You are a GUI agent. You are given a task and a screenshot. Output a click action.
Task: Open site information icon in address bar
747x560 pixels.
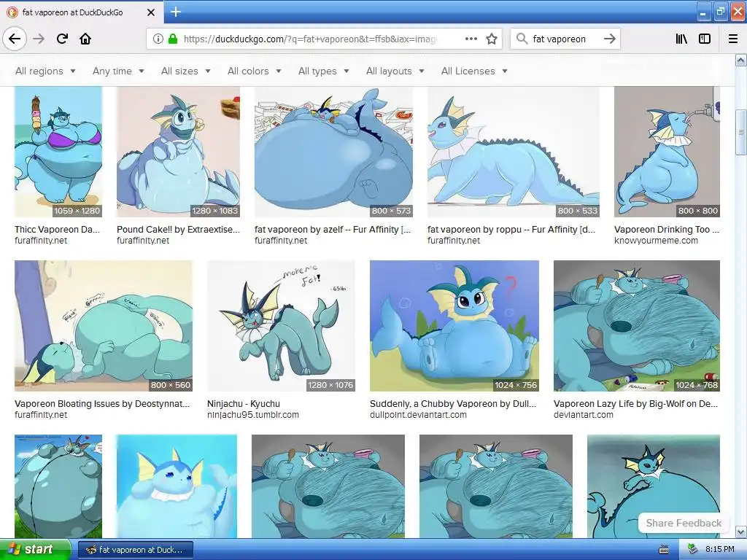pos(158,39)
